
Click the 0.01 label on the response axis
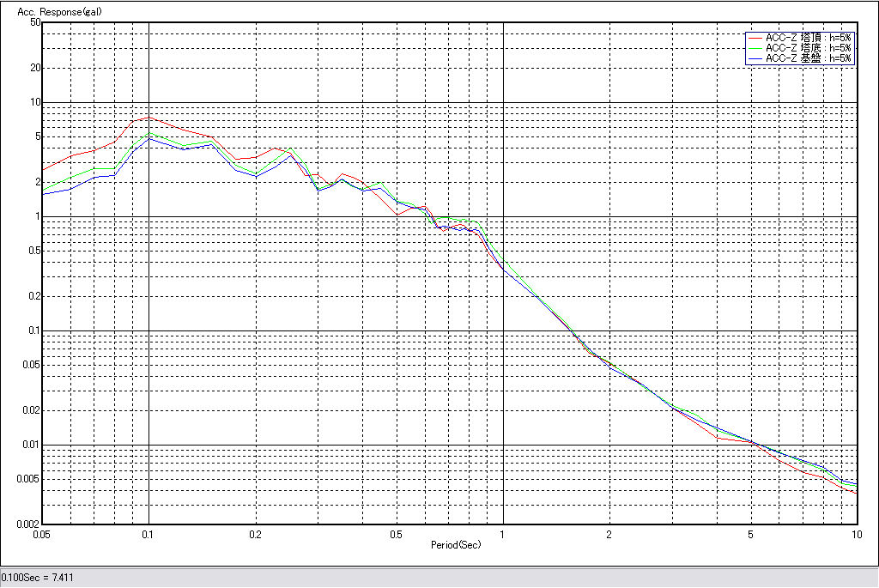point(32,445)
